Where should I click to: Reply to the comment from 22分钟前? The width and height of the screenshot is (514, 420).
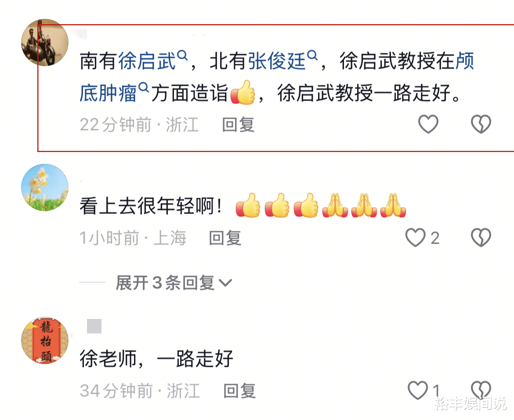click(x=238, y=125)
